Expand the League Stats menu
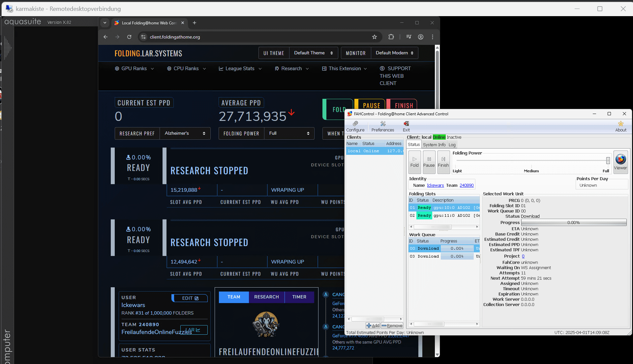 tap(240, 69)
